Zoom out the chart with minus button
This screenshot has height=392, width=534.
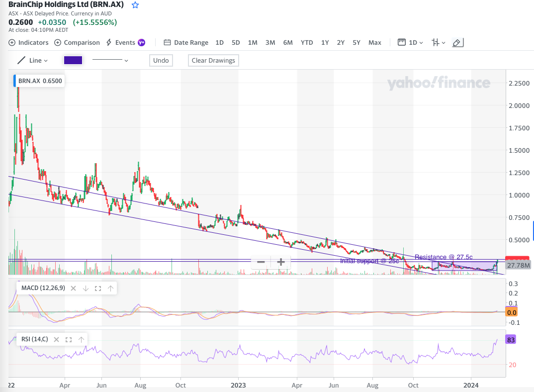(261, 262)
